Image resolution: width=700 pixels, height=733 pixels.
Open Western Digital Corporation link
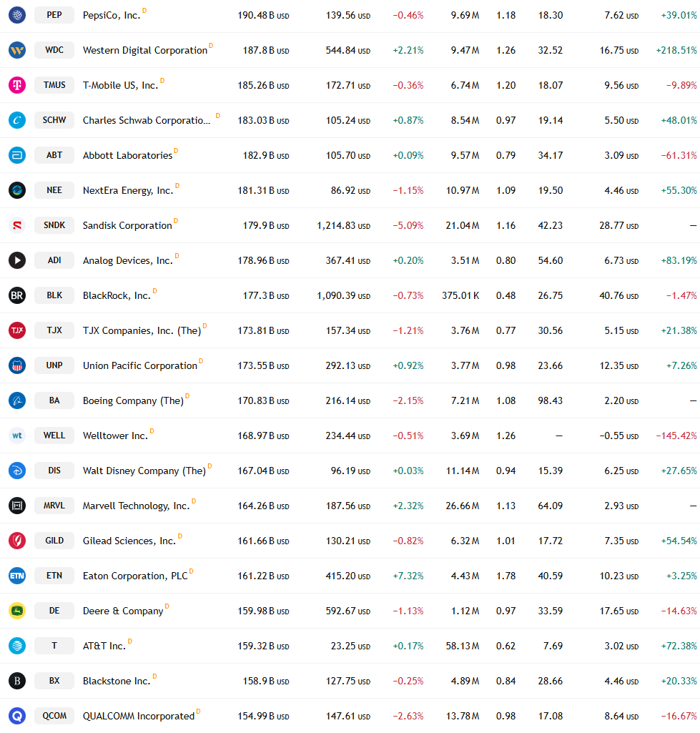[x=145, y=51]
